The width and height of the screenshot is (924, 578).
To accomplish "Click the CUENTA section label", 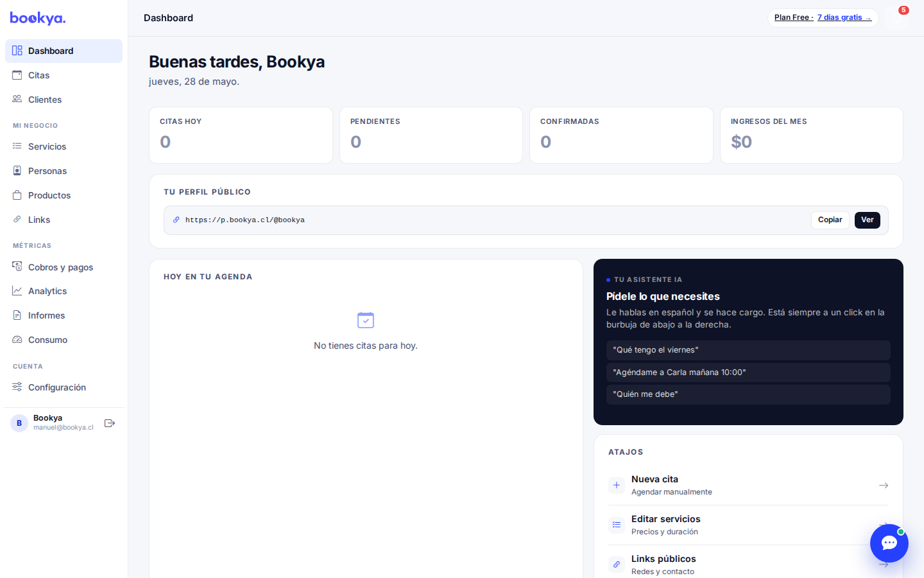I will pos(28,366).
